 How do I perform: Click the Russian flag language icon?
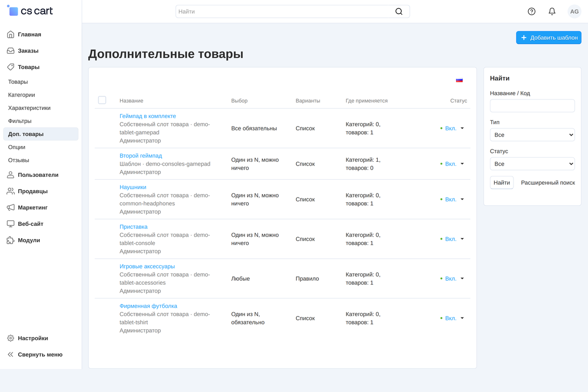coord(459,80)
